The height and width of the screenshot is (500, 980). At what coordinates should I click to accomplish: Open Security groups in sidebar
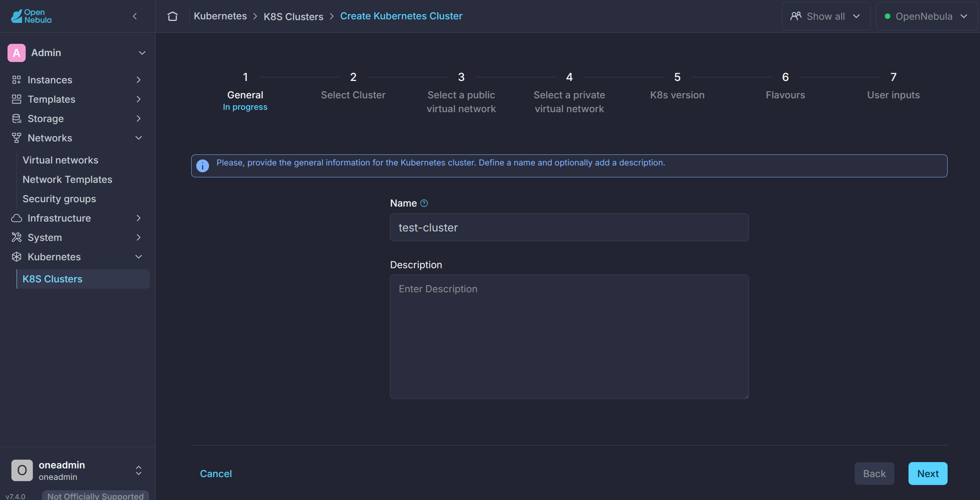tap(59, 199)
